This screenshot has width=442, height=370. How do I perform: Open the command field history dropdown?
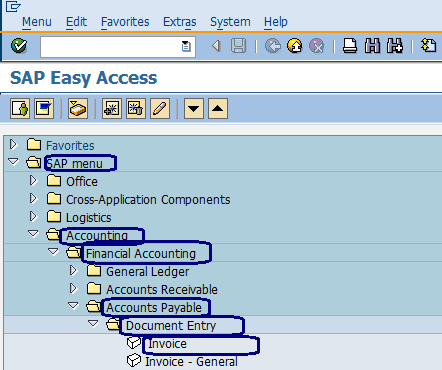click(186, 46)
